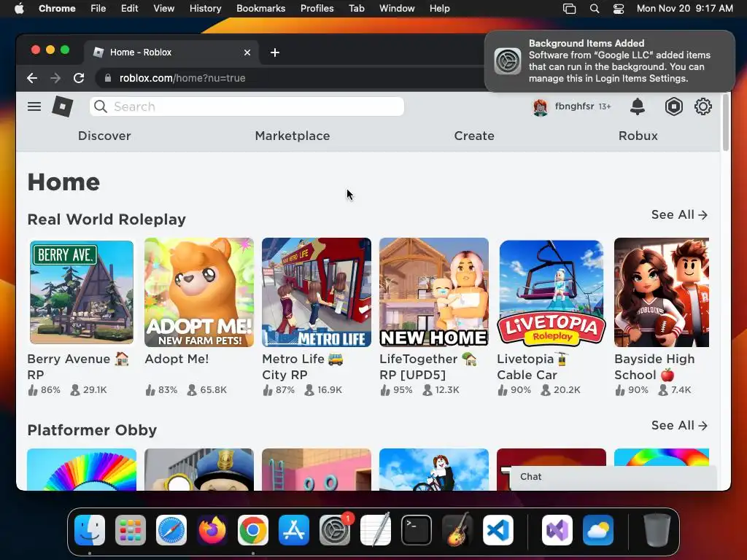Screen dimensions: 747x560
Task: Click the Chrome icon in the Dock
Action: point(253,530)
